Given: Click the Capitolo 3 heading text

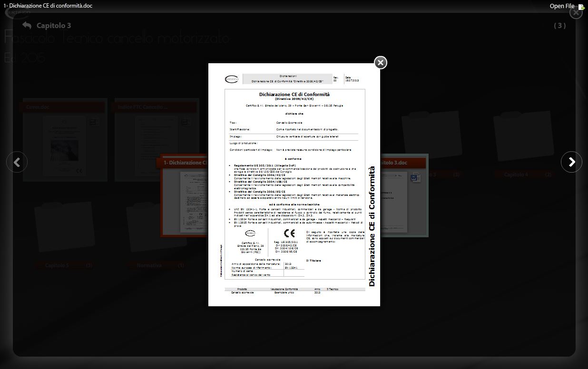Looking at the screenshot, I should click(54, 26).
